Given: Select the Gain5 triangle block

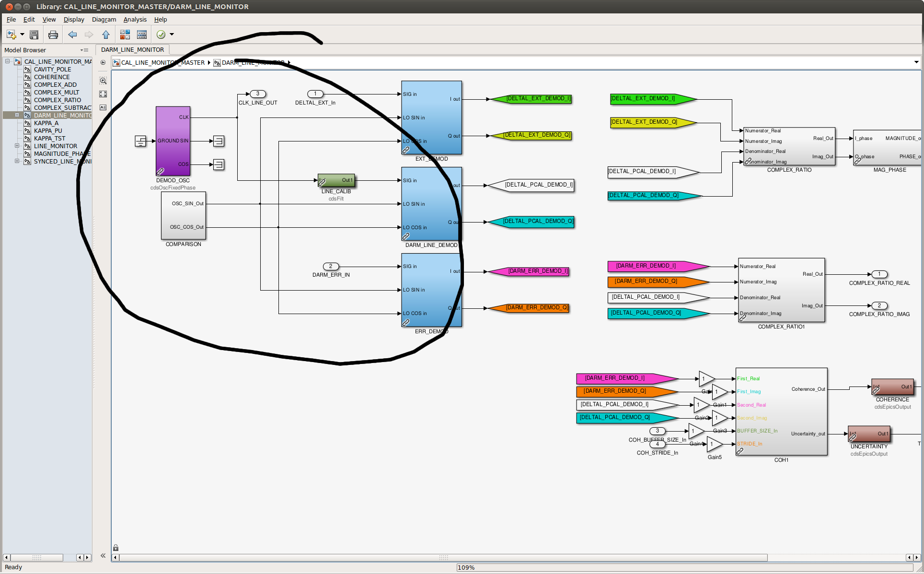Looking at the screenshot, I should 714,444.
